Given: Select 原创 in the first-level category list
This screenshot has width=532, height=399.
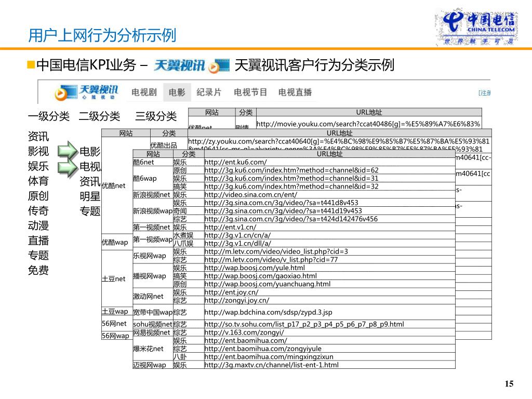Looking at the screenshot, I should point(38,196).
